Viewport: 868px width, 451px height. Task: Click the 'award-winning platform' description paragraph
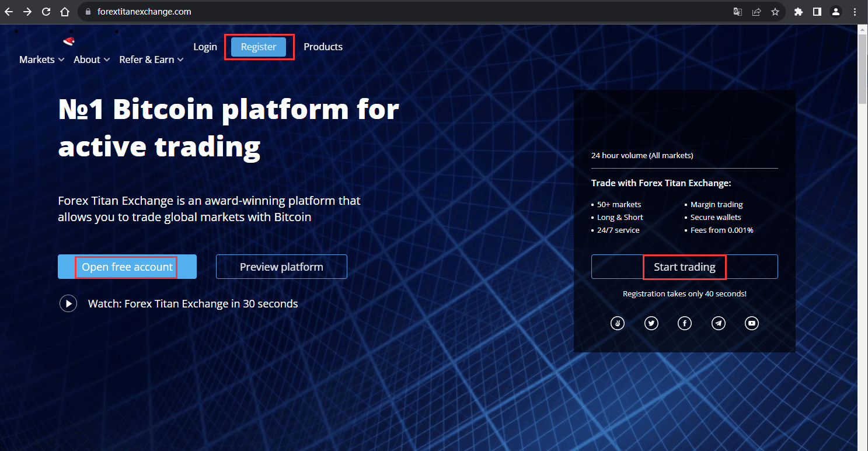[209, 209]
